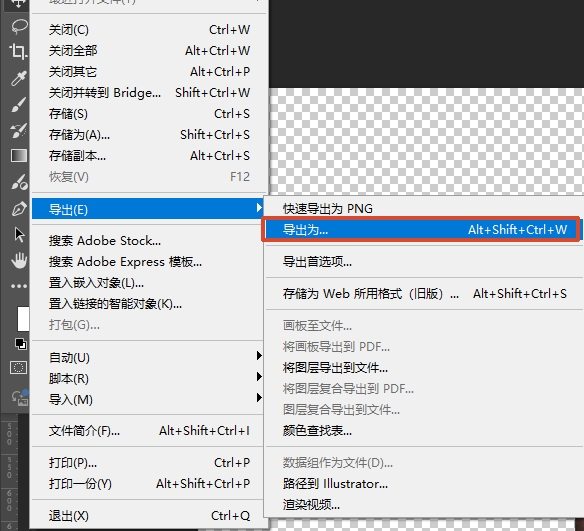Select the Lasso tool
The height and width of the screenshot is (531, 584).
[x=19, y=27]
